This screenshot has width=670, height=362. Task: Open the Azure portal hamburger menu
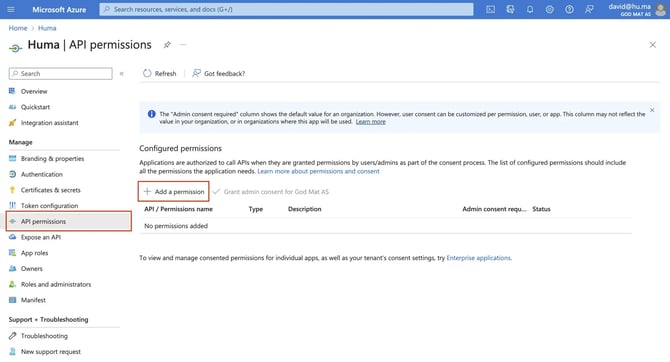pyautogui.click(x=11, y=9)
